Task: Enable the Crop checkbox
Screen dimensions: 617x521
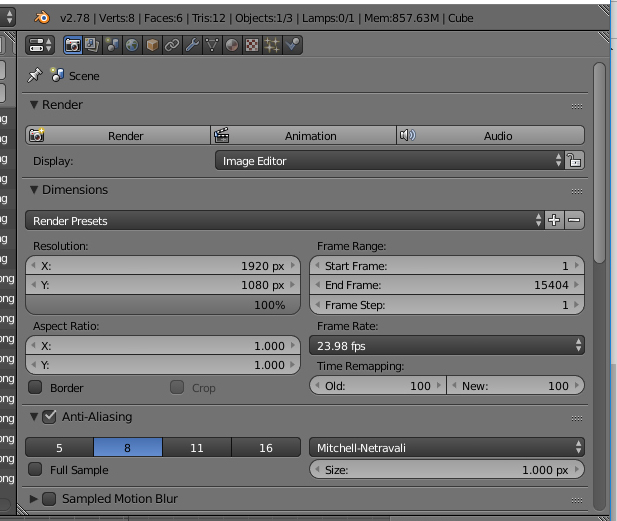Action: pos(177,387)
